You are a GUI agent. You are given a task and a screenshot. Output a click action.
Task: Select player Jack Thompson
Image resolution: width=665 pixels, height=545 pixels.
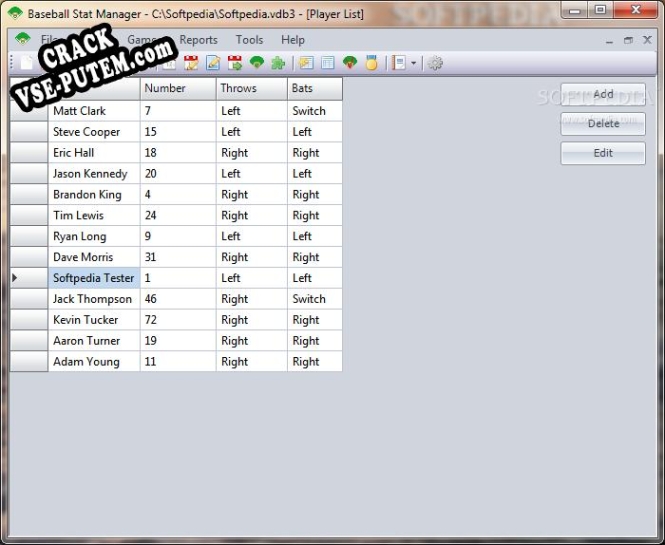tap(94, 299)
